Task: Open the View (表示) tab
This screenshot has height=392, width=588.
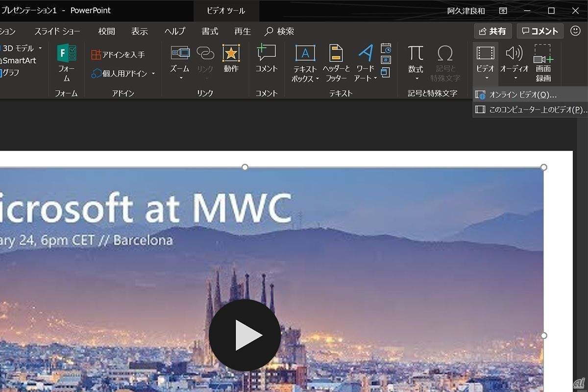Action: (x=140, y=31)
